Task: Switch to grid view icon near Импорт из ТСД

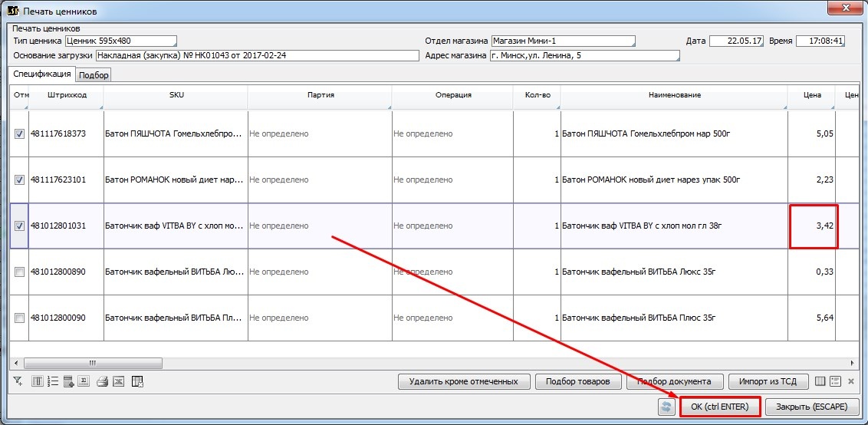Action: coord(820,381)
